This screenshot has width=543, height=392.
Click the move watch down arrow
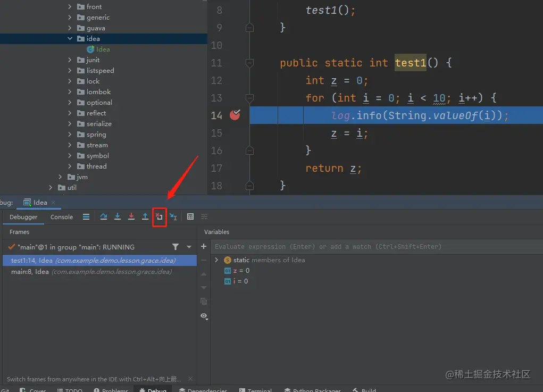204,288
